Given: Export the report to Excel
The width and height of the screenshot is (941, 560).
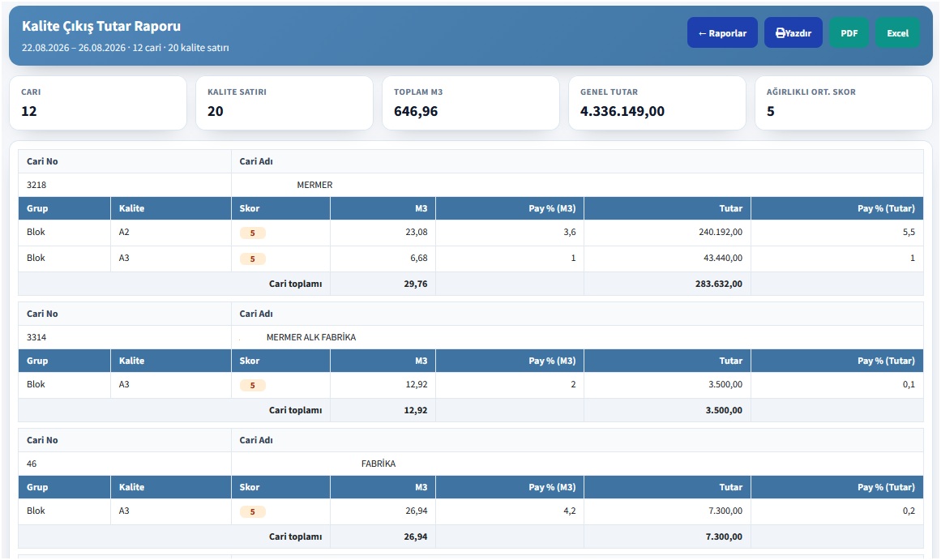Looking at the screenshot, I should click(897, 33).
